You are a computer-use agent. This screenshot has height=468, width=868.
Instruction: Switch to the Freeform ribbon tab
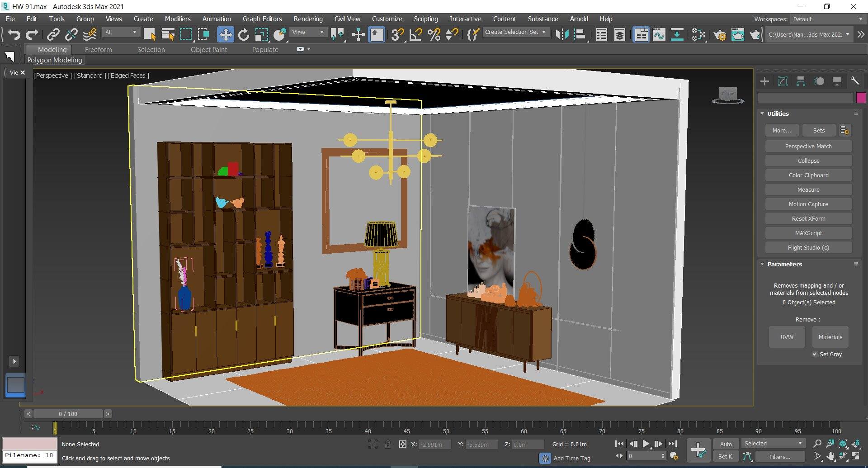pos(99,50)
